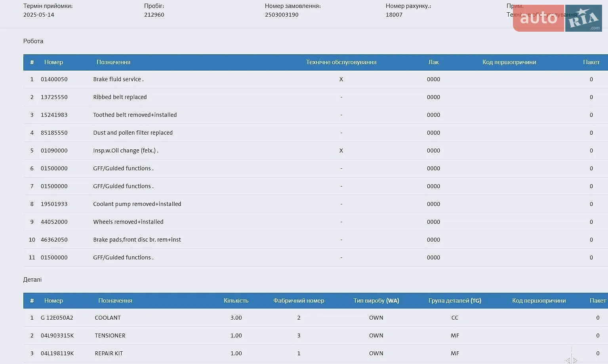Click the X mark for Insp.w.Oil change row

click(341, 151)
